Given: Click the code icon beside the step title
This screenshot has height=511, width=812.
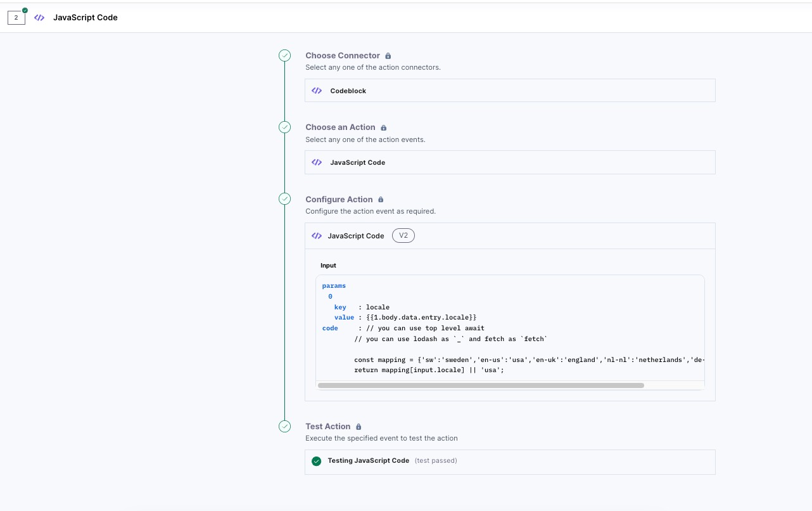Looking at the screenshot, I should coord(39,18).
